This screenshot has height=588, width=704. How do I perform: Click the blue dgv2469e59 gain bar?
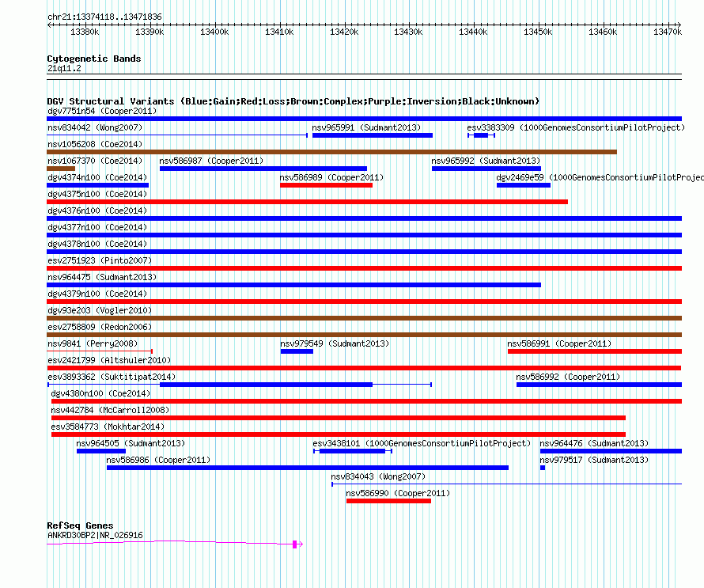524,185
